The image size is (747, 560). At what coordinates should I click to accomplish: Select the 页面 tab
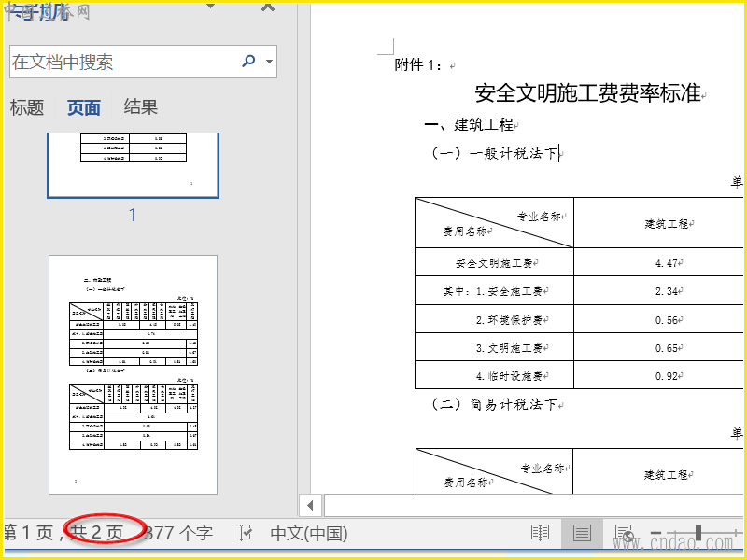pos(84,107)
